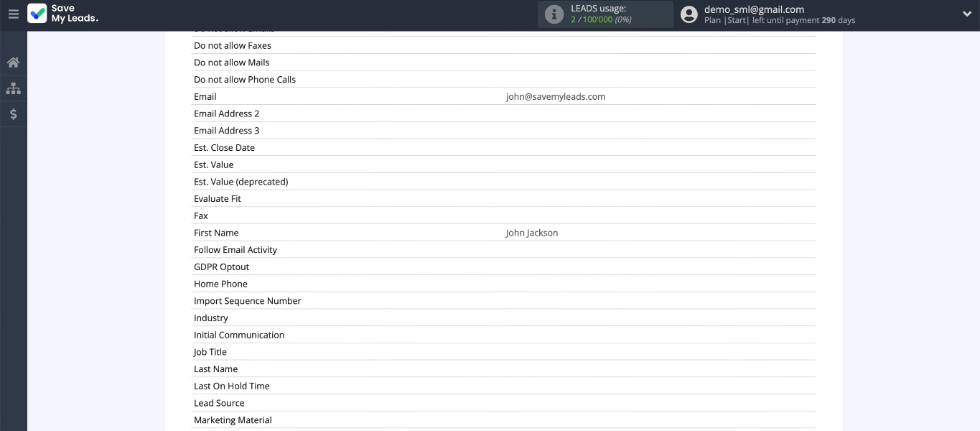The height and width of the screenshot is (431, 980).
Task: Open the connections sitemap icon
Action: click(13, 88)
